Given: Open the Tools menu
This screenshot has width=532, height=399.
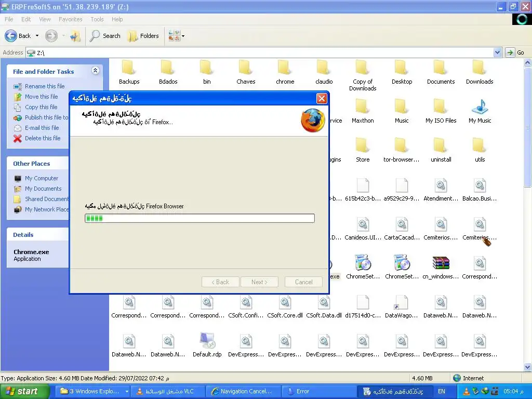Looking at the screenshot, I should tap(97, 19).
